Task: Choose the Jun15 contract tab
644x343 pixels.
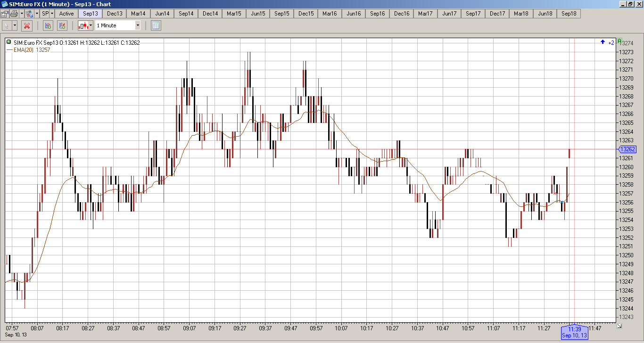Action: click(258, 14)
